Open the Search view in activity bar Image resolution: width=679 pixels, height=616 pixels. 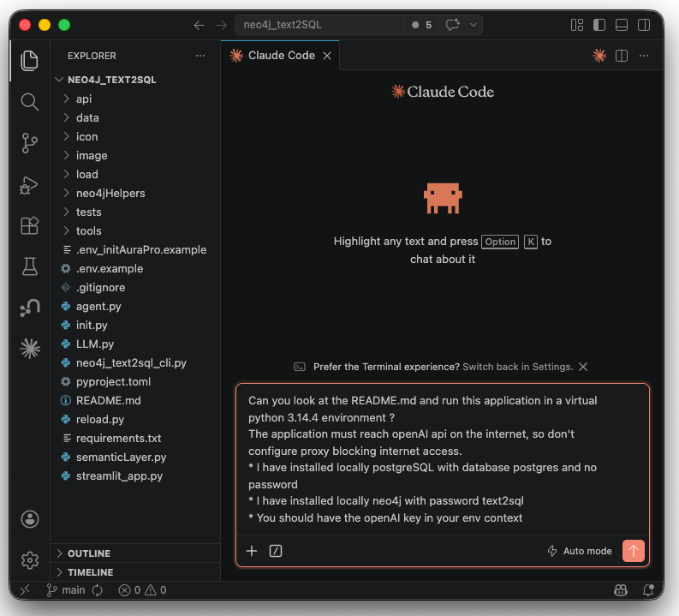[x=29, y=102]
